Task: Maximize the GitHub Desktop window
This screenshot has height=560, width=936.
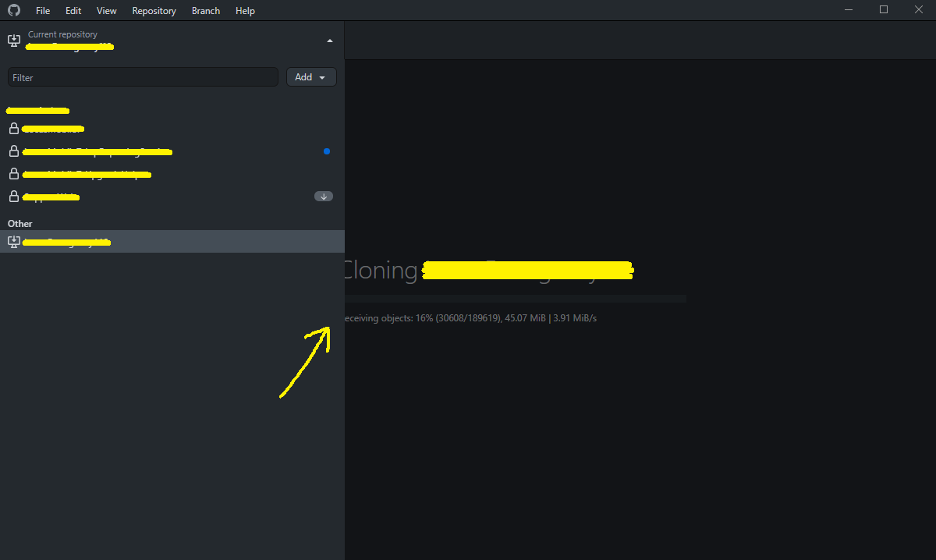Action: [x=884, y=10]
